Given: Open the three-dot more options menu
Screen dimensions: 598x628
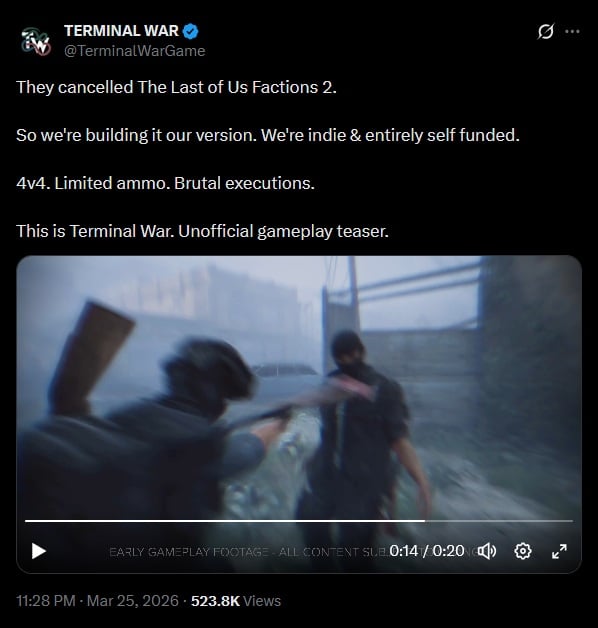Looking at the screenshot, I should (x=572, y=31).
